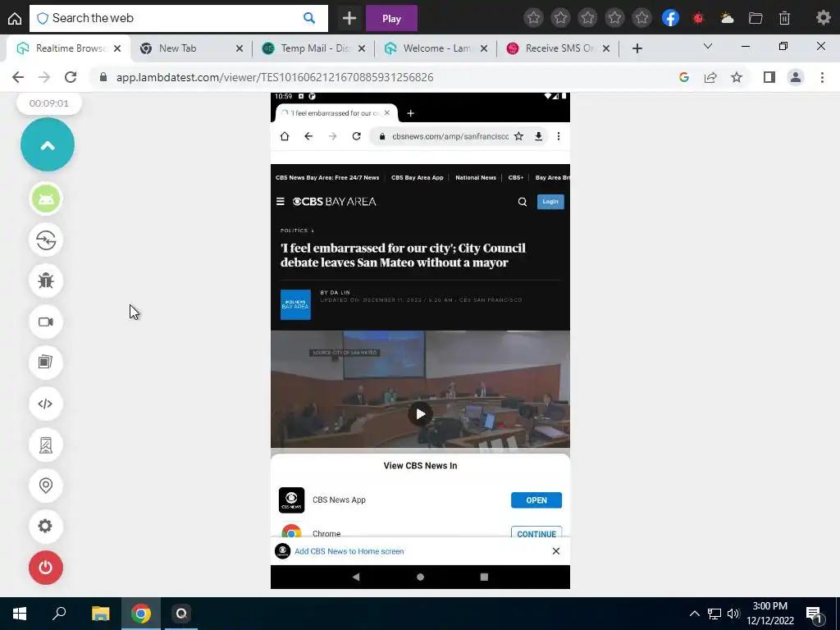Click the red bug shortcut icon

(x=698, y=18)
